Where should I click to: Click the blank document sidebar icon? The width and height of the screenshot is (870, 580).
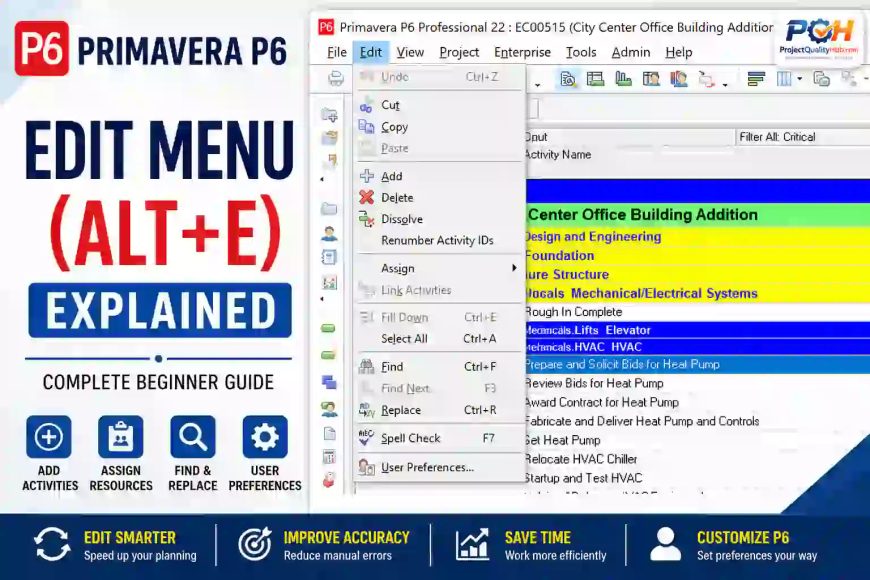pyautogui.click(x=329, y=433)
